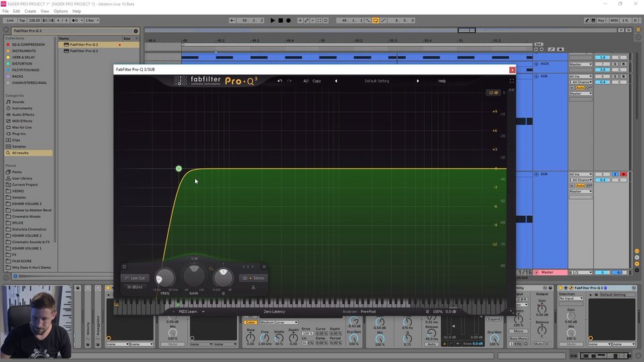Open the Create menu
Image resolution: width=644 pixels, height=362 pixels.
tap(30, 11)
